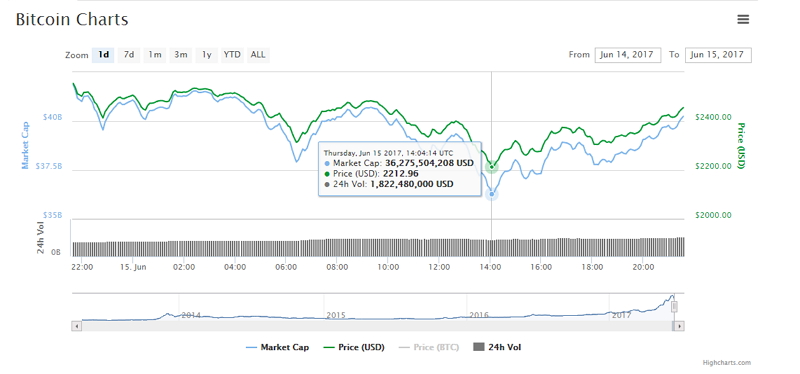Click the navigator left scroll arrow
This screenshot has height=374, width=800.
[x=77, y=326]
